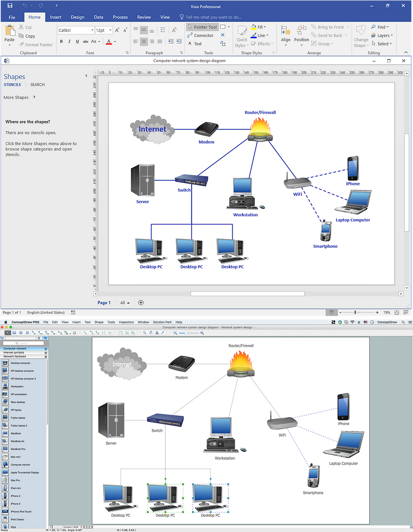Image resolution: width=413 pixels, height=532 pixels.
Task: Add a new page with plus icon
Action: point(141,302)
